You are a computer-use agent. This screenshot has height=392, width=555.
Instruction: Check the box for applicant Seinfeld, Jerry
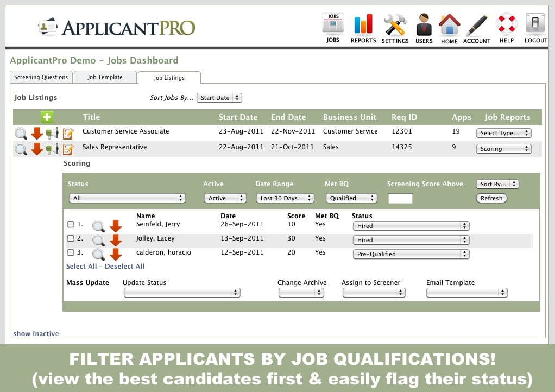tap(70, 224)
